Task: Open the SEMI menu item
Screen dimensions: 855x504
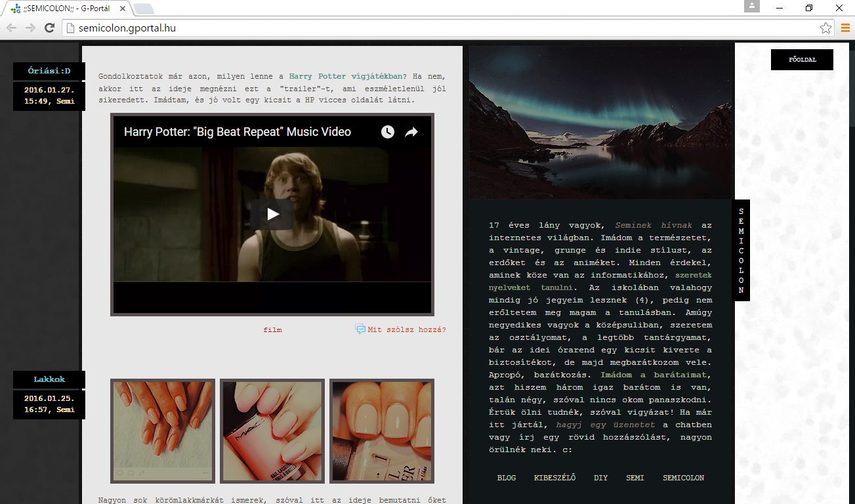Action: (635, 478)
